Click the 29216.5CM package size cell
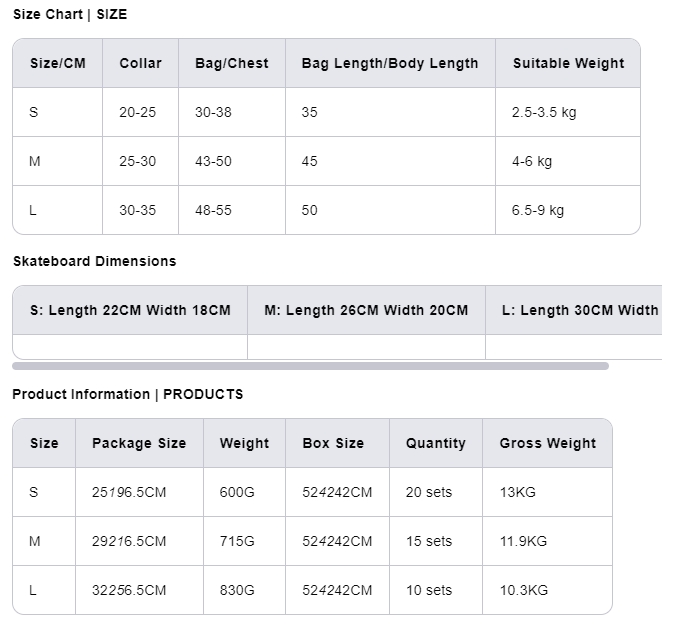This screenshot has width=674, height=626. click(x=129, y=541)
